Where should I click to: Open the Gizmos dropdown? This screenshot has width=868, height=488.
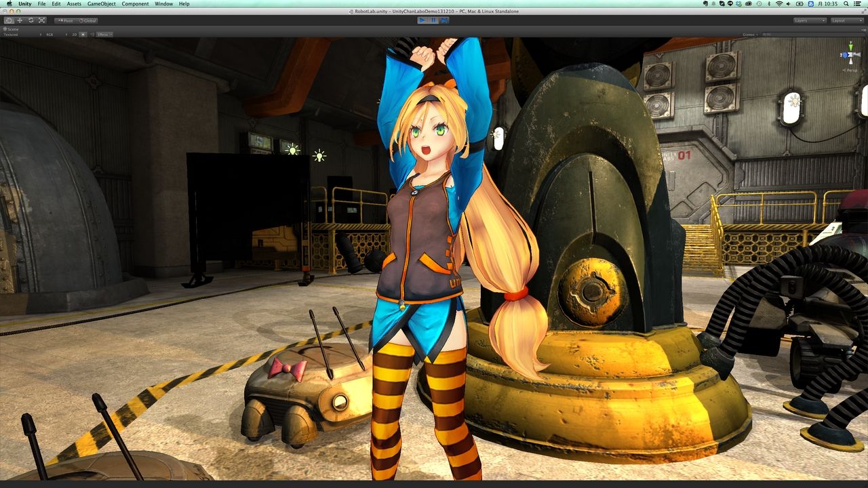click(750, 34)
